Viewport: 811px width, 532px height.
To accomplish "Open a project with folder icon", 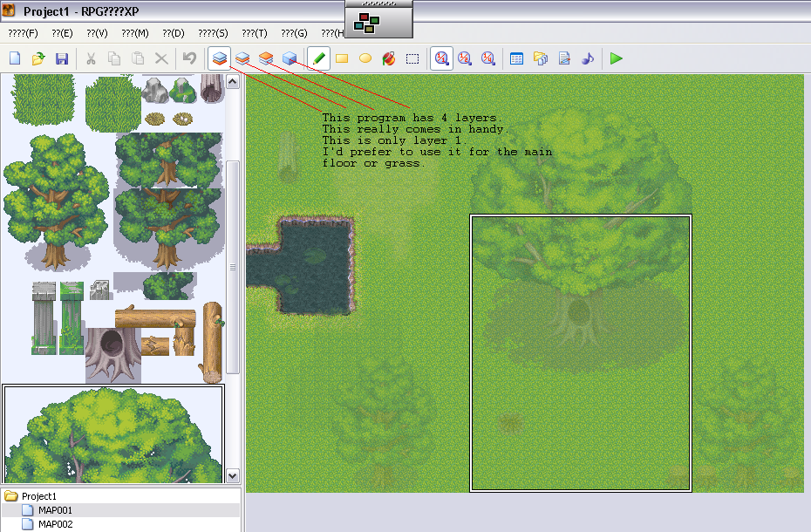I will (x=38, y=58).
